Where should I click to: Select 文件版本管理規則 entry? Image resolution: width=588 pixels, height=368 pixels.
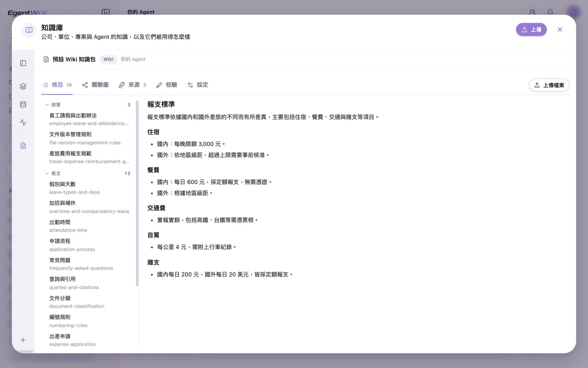coord(89,138)
